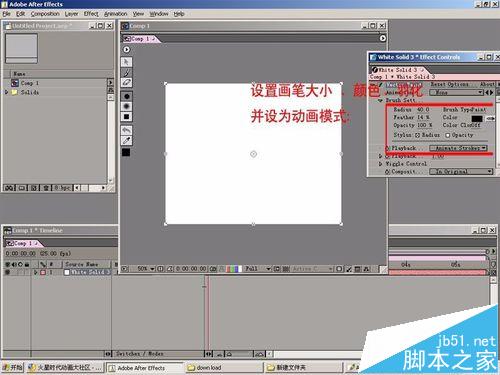Viewport: 500px width, 375px height.
Task: Select the eraser tool
Action: (126, 83)
